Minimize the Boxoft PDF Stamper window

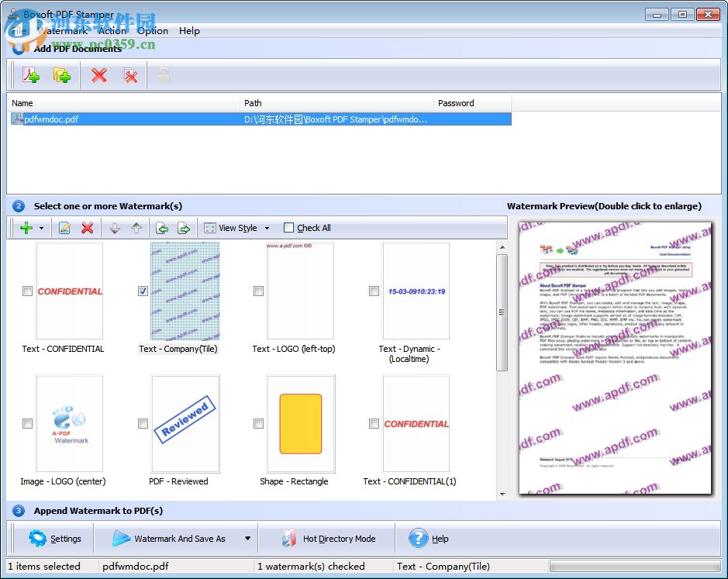coord(657,15)
